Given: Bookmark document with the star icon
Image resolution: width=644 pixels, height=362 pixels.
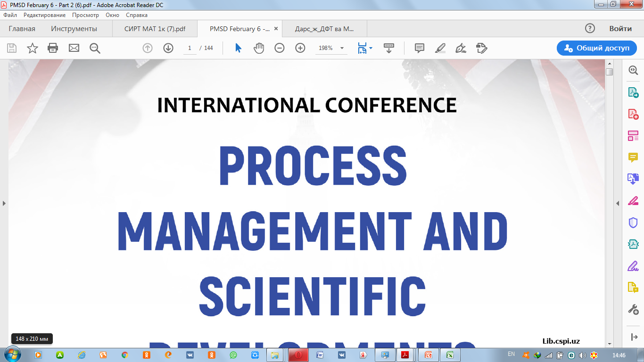Looking at the screenshot, I should pyautogui.click(x=32, y=48).
